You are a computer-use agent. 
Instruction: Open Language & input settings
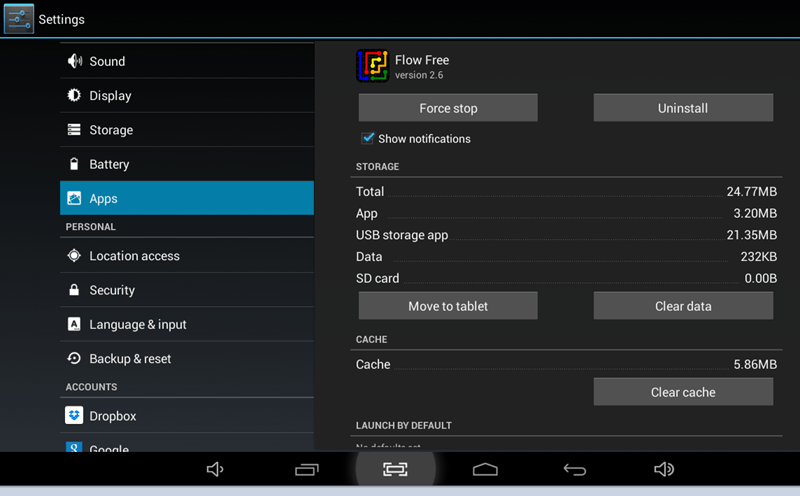187,324
